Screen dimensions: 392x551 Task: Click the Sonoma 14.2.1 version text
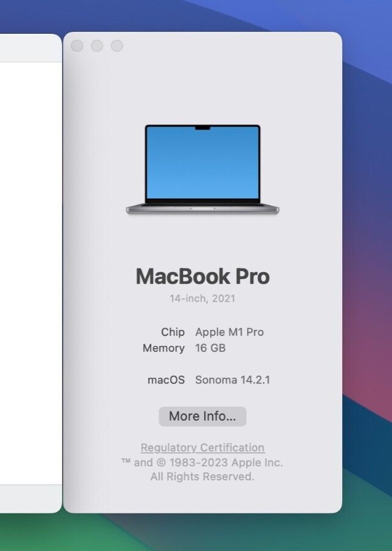point(232,380)
